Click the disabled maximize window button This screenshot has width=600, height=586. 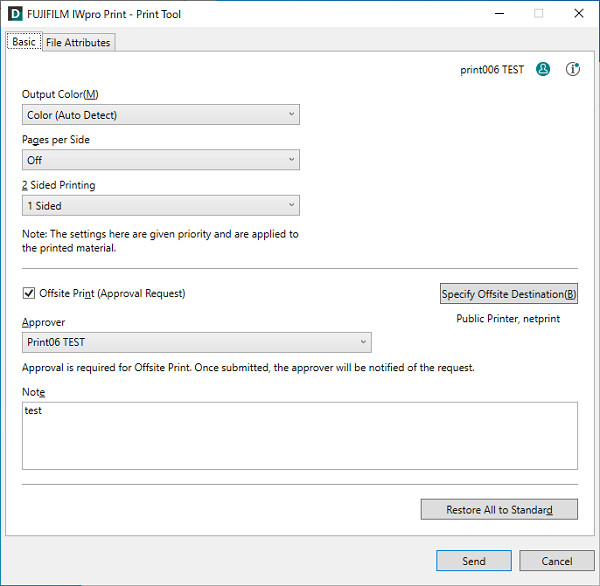pyautogui.click(x=538, y=14)
